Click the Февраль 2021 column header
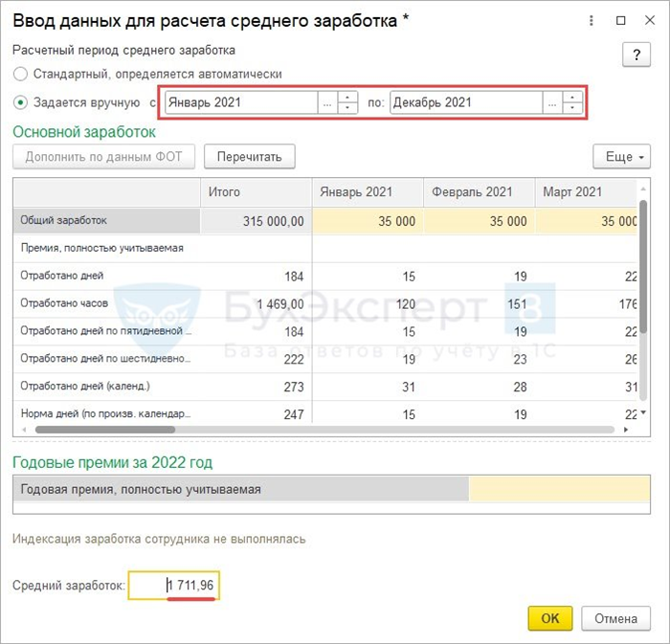Viewport: 670px width, 644px height. pos(479,192)
